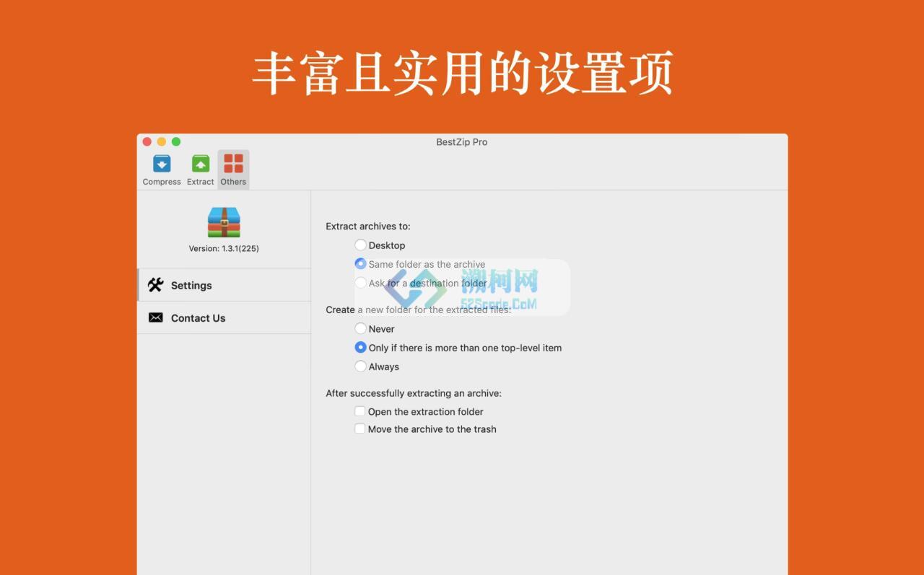
Task: Click the Extract archives to: label
Action: click(368, 226)
